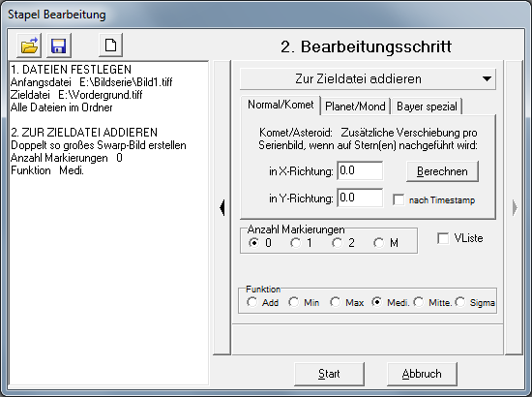Open the Bayer spezial tab
The image size is (532, 397).
[427, 107]
